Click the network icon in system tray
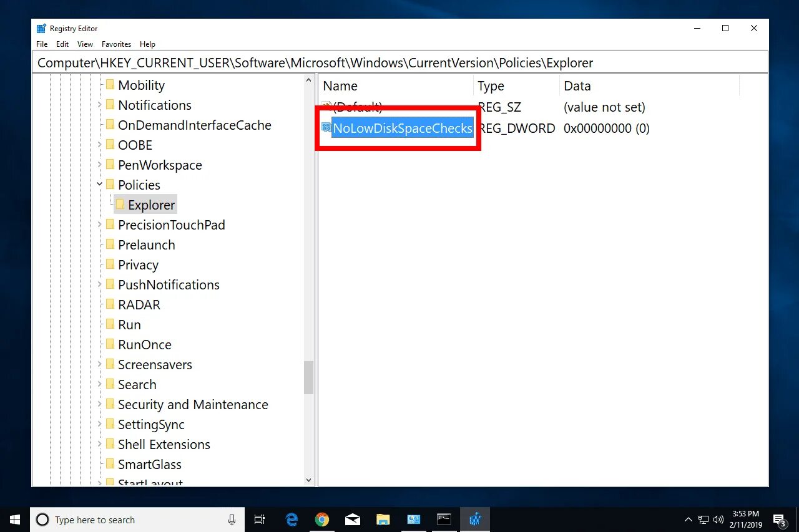Screen dimensions: 799x532 703,520
